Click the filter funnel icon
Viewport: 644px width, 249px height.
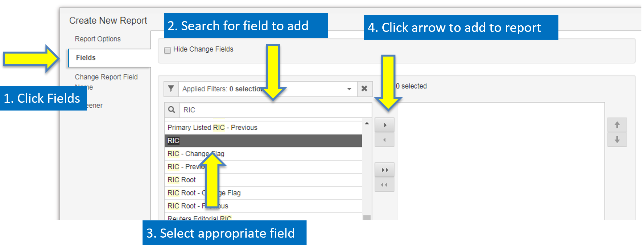[x=171, y=89]
